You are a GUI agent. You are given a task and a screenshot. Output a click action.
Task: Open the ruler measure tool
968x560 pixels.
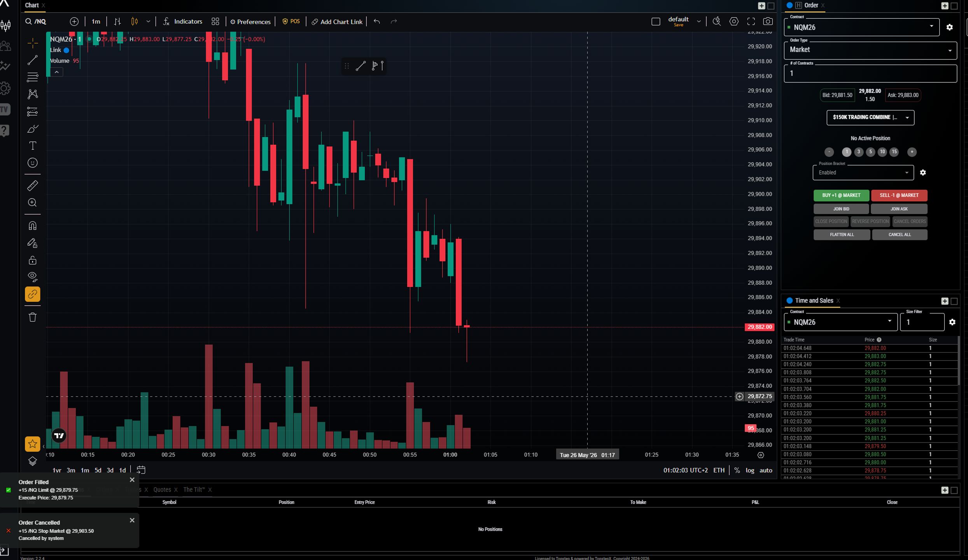pos(33,185)
